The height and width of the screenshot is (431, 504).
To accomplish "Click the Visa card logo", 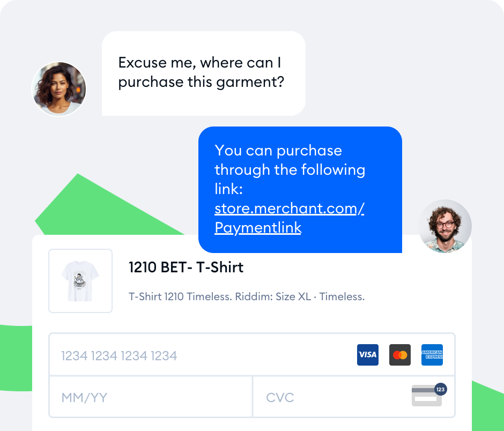I will click(x=368, y=355).
